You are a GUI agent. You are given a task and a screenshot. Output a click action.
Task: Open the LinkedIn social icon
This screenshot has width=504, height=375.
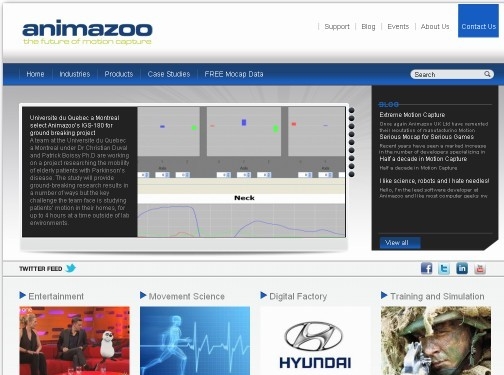pos(462,268)
